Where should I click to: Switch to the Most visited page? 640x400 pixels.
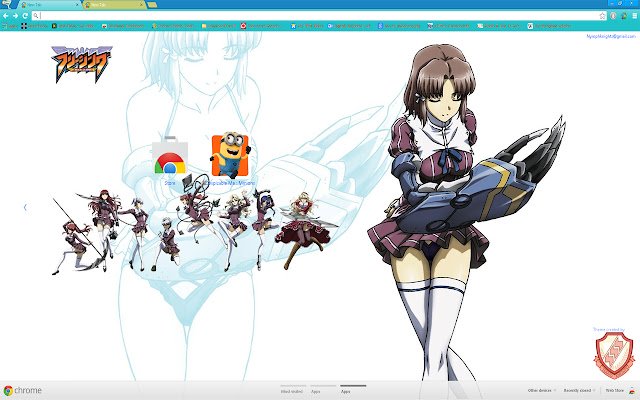[x=292, y=391]
